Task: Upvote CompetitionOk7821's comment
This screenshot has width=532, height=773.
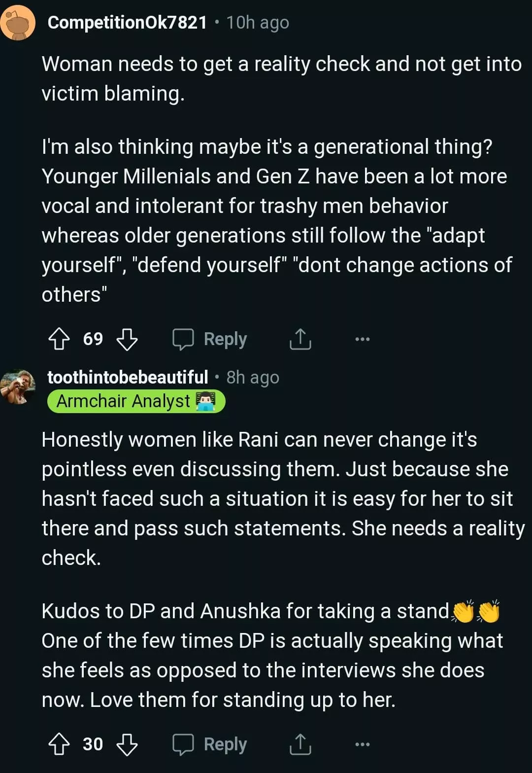Action: [59, 339]
